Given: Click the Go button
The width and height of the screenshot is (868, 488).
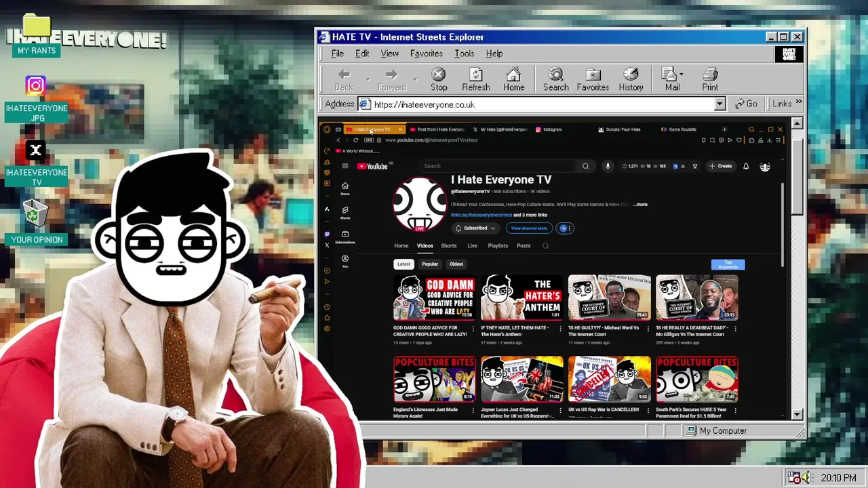Looking at the screenshot, I should click(x=746, y=104).
